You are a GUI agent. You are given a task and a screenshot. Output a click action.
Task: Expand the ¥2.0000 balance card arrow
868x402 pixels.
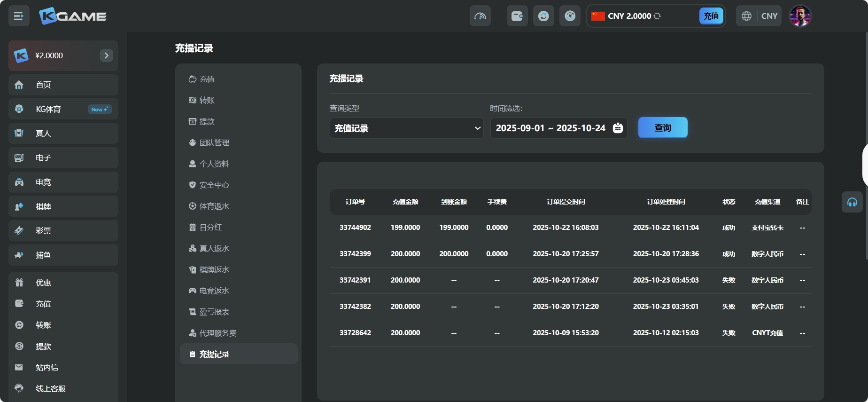(107, 55)
